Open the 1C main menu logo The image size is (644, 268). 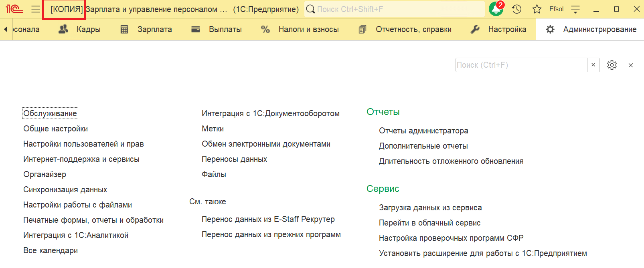coord(14,9)
